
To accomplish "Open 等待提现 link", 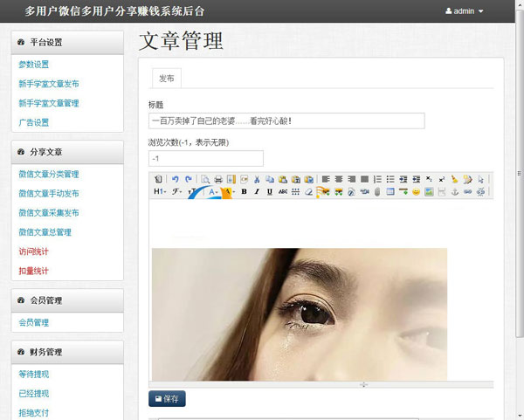I will 34,375.
